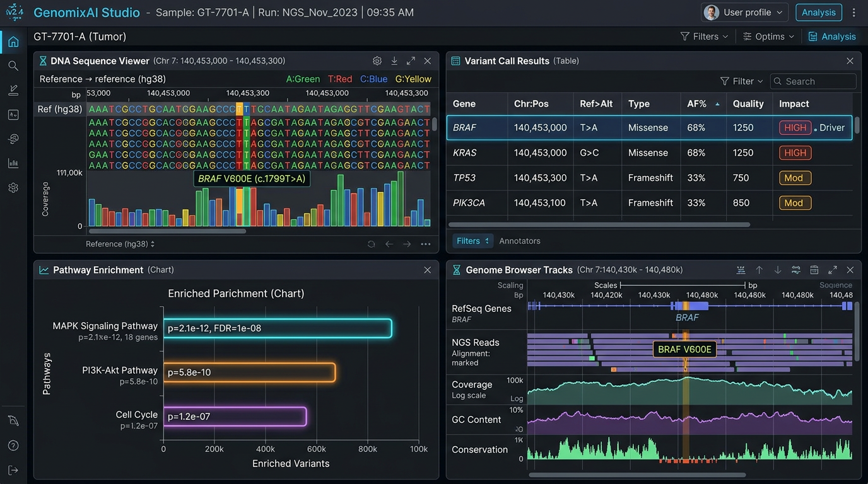The height and width of the screenshot is (484, 868).
Task: Select the Filters tab in variant panel
Action: coord(472,241)
